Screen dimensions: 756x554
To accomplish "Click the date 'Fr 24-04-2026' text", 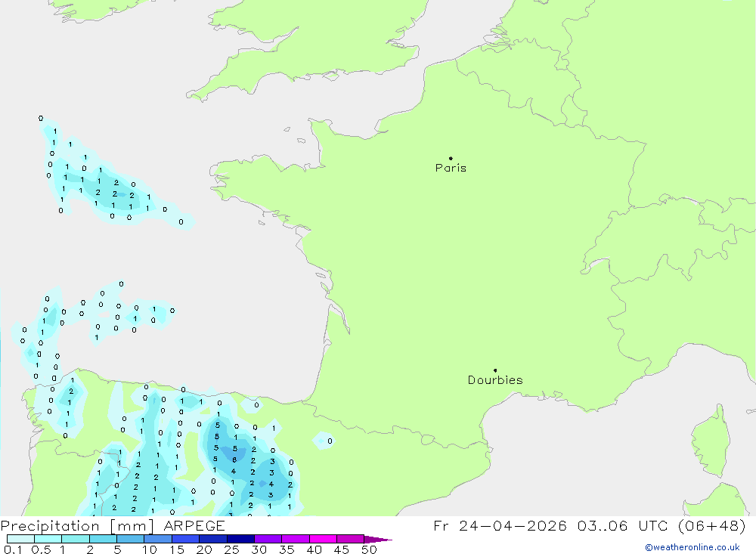I will click(x=500, y=525).
